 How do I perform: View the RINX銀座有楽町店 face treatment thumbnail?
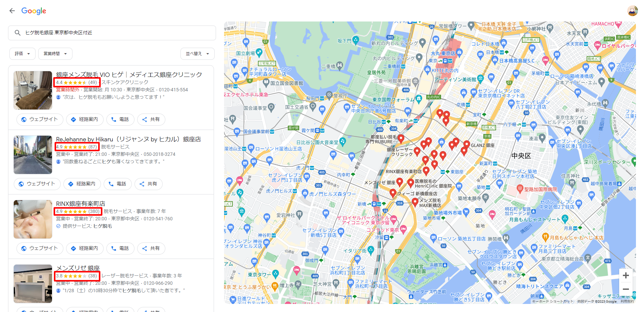[x=33, y=219]
